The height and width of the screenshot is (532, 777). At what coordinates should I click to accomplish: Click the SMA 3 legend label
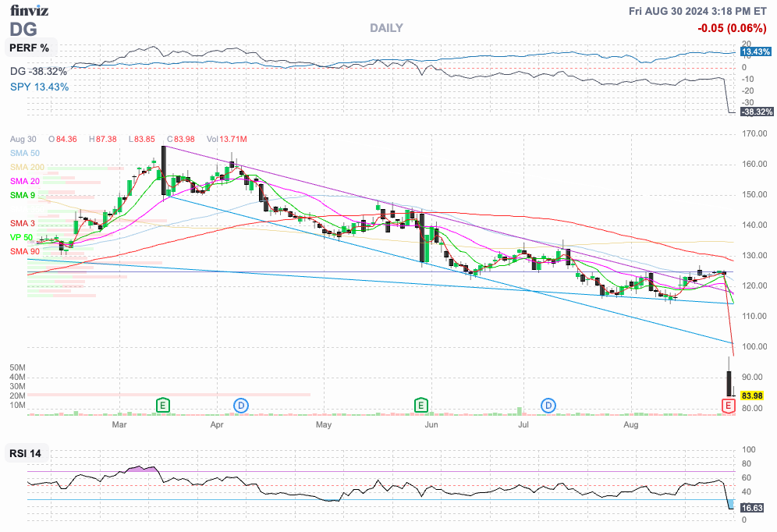(x=23, y=223)
